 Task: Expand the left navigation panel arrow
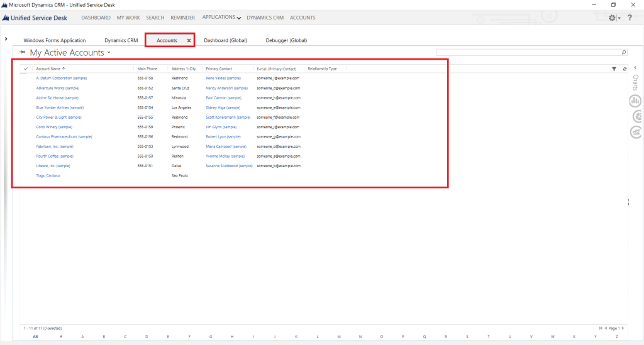pos(6,39)
